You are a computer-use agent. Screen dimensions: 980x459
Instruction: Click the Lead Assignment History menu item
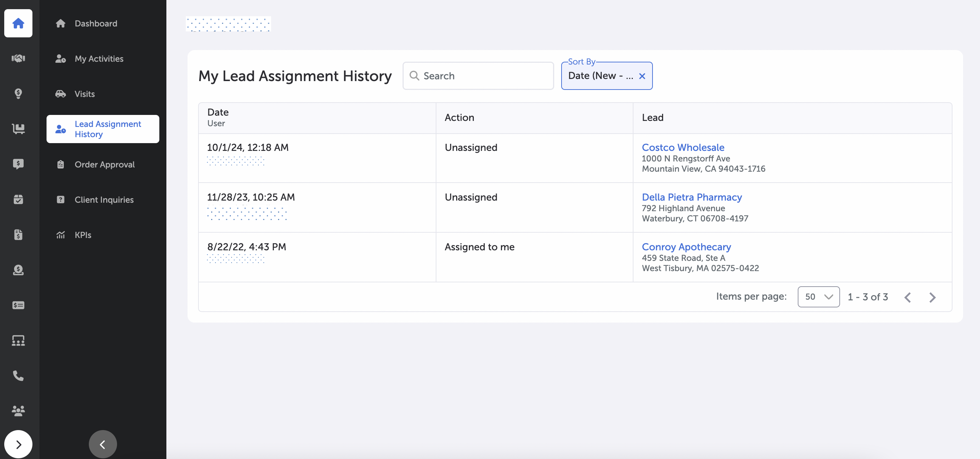click(x=103, y=129)
